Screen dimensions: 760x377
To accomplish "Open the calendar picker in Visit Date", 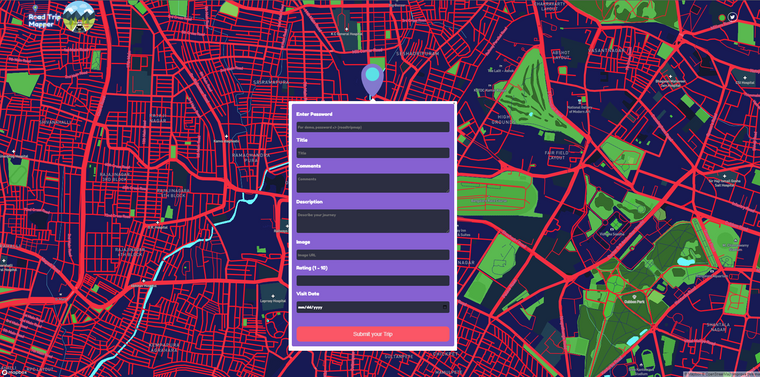I will [x=445, y=307].
